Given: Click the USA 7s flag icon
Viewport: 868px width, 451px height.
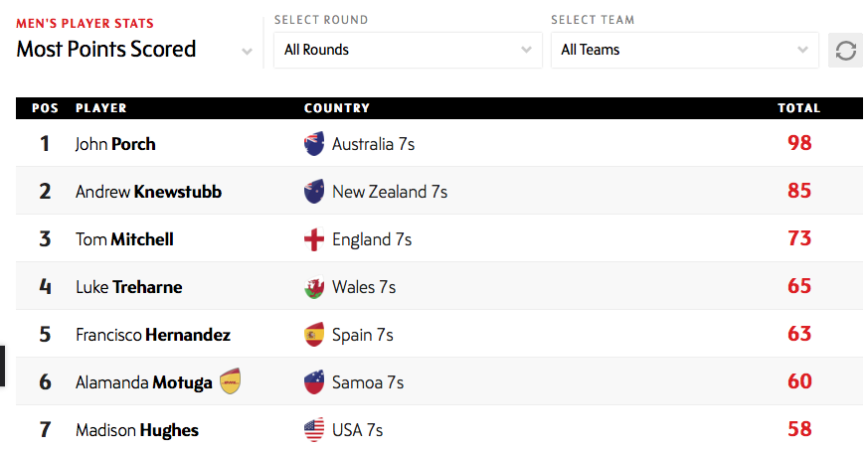Looking at the screenshot, I should (x=314, y=430).
